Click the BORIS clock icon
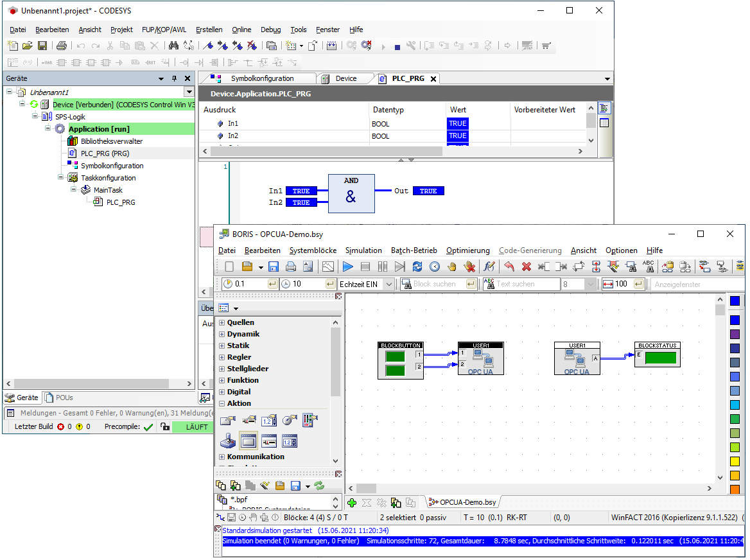 pyautogui.click(x=434, y=267)
